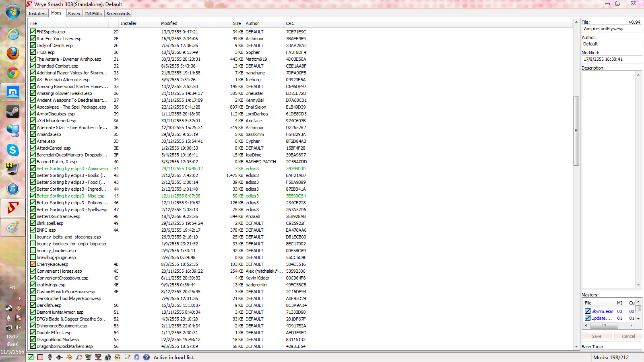Open the Maxthon browser taskbar icon
644x362 pixels.
(13, 92)
